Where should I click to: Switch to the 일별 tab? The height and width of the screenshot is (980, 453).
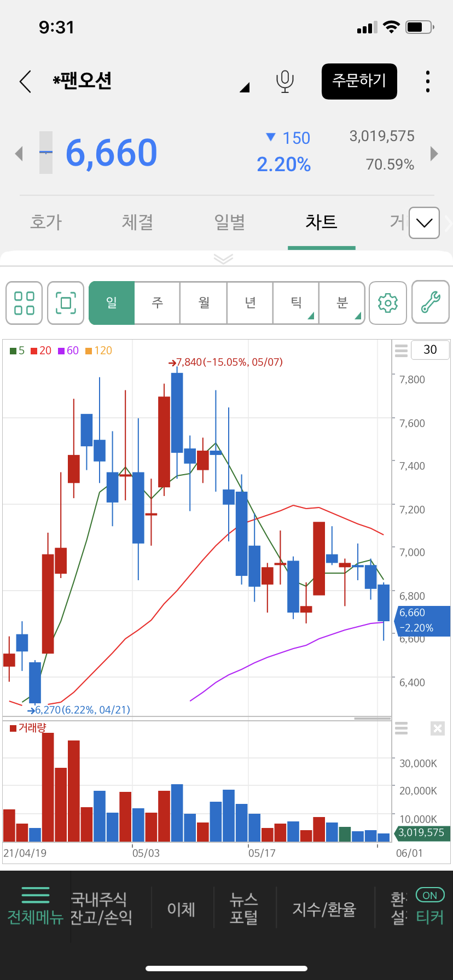pos(229,223)
